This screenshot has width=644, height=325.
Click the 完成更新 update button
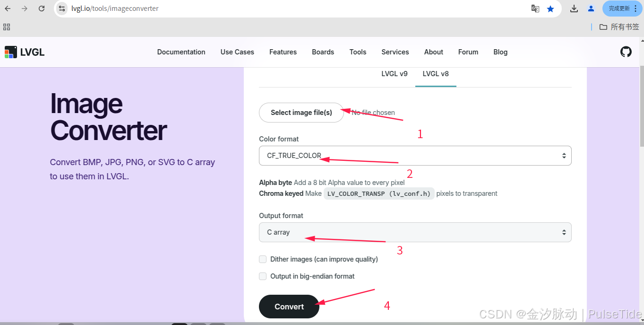click(x=622, y=9)
